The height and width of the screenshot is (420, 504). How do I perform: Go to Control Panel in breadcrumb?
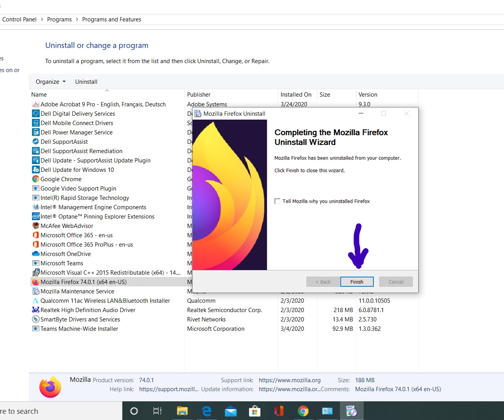(x=19, y=19)
